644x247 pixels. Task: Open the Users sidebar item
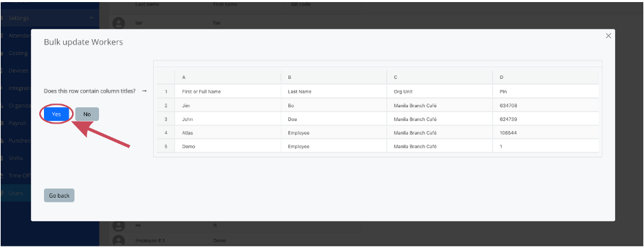pyautogui.click(x=16, y=193)
